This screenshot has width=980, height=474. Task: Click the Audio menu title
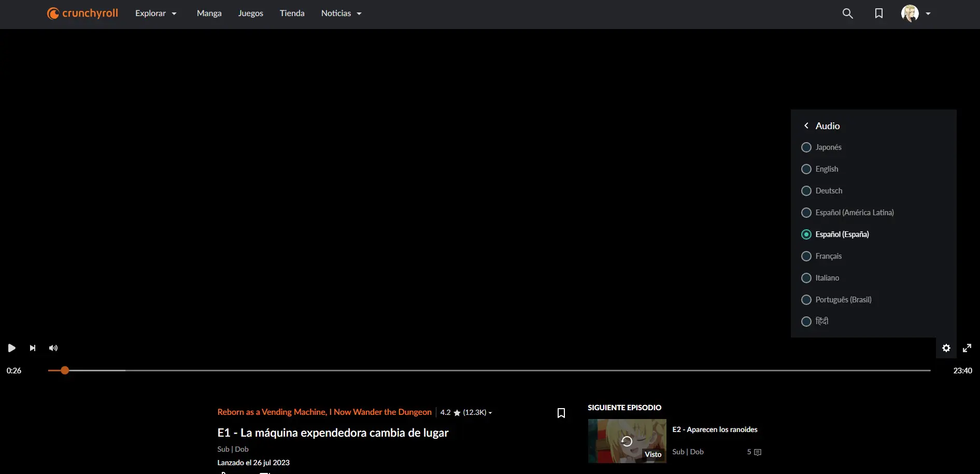828,126
